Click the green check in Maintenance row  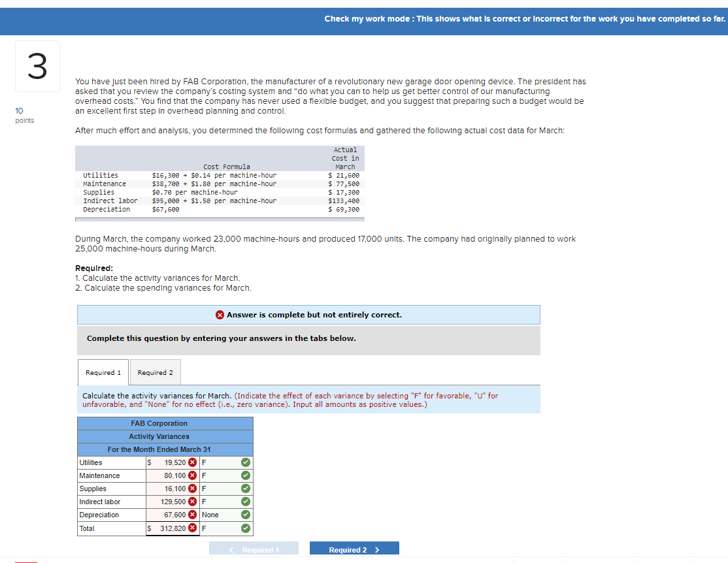(246, 475)
